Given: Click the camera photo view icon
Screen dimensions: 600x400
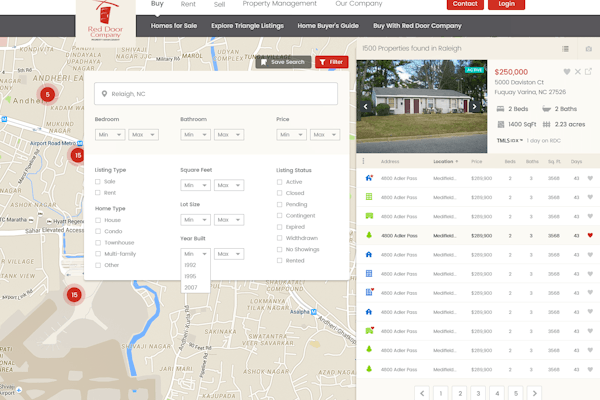Looking at the screenshot, I should click(589, 49).
